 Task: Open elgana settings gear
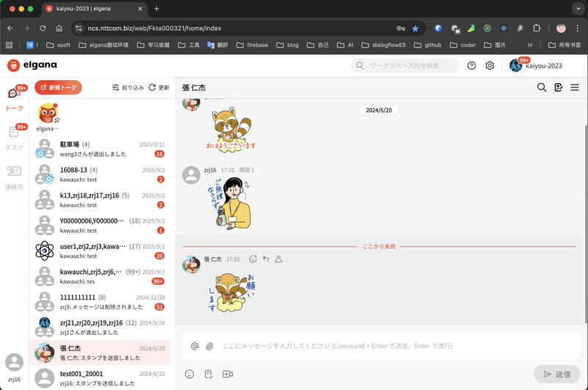pos(490,65)
